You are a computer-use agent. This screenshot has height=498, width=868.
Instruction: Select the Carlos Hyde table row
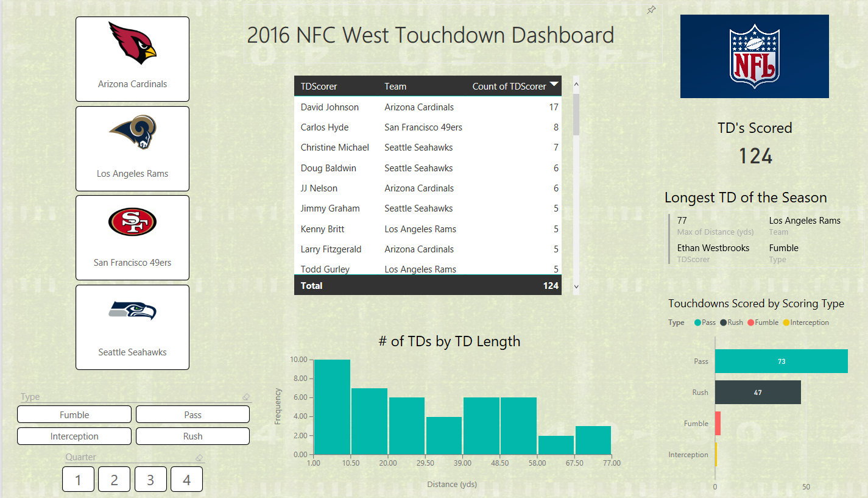point(428,127)
